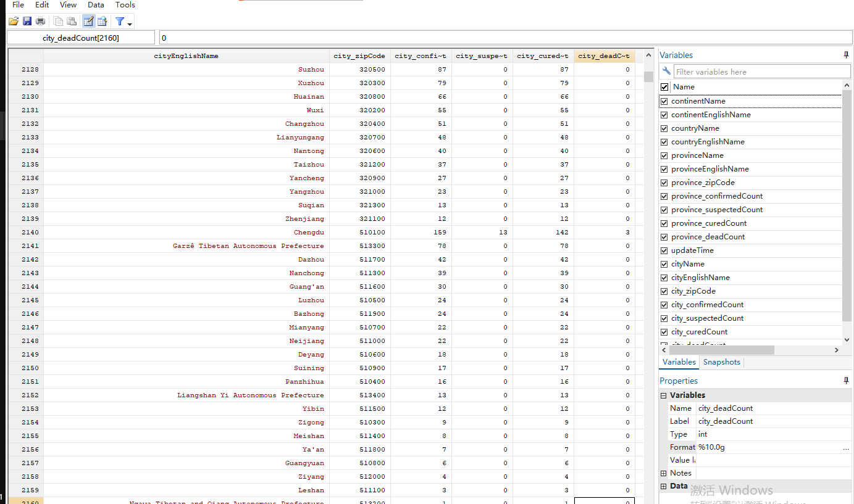The width and height of the screenshot is (854, 504).
Task: Click the Print toolbar icon
Action: (x=41, y=22)
